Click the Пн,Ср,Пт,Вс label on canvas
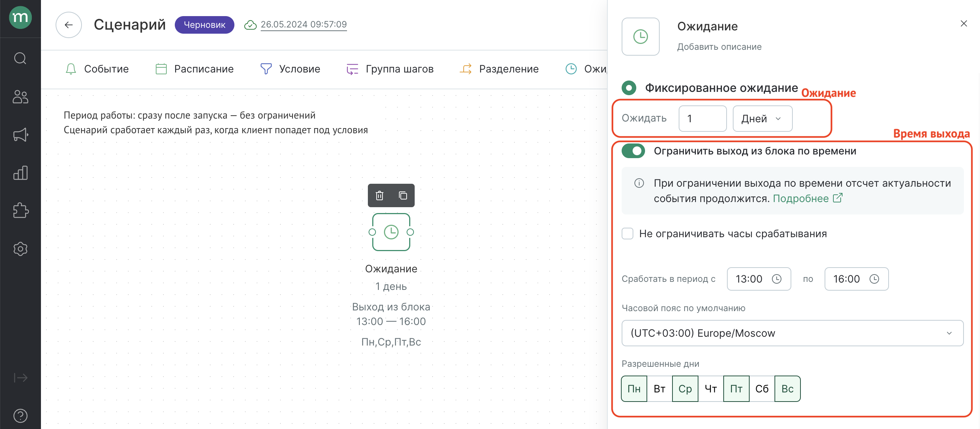This screenshot has height=429, width=980. click(391, 342)
